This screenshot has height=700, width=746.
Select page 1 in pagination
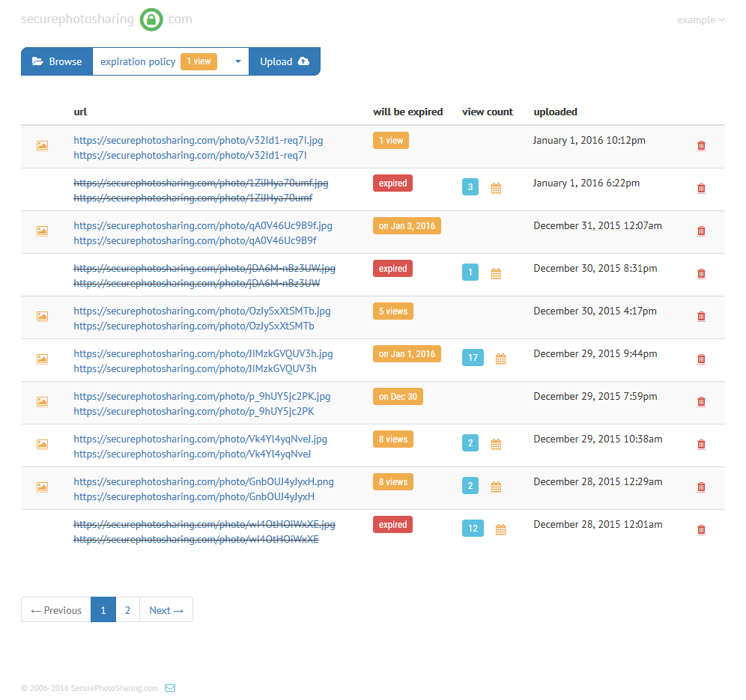click(103, 610)
